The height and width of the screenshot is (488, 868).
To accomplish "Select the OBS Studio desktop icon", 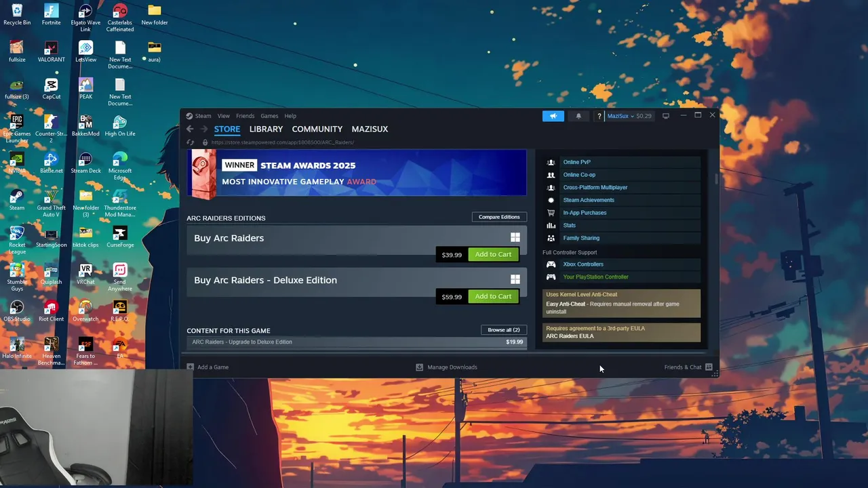I will click(17, 311).
